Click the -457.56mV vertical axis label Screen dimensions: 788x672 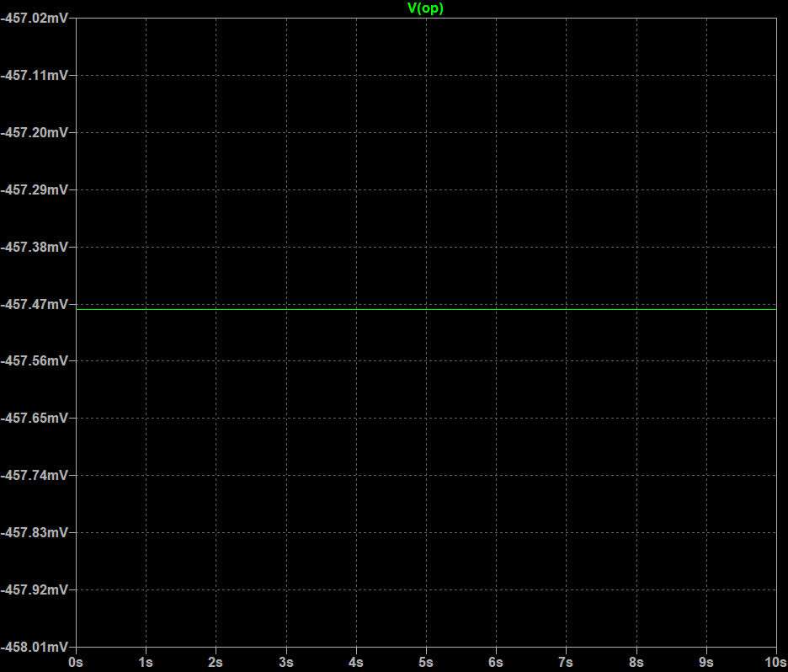[35, 360]
